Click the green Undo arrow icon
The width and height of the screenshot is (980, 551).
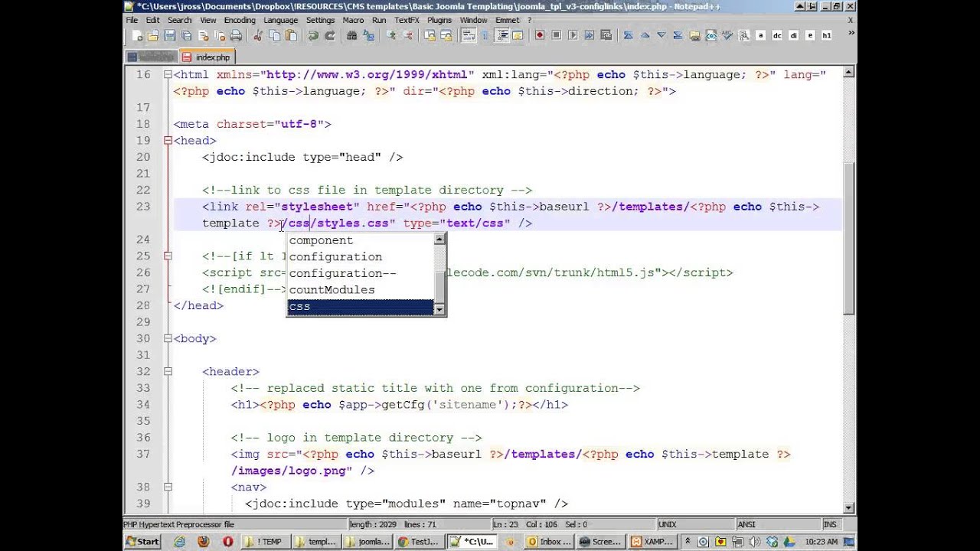point(312,35)
